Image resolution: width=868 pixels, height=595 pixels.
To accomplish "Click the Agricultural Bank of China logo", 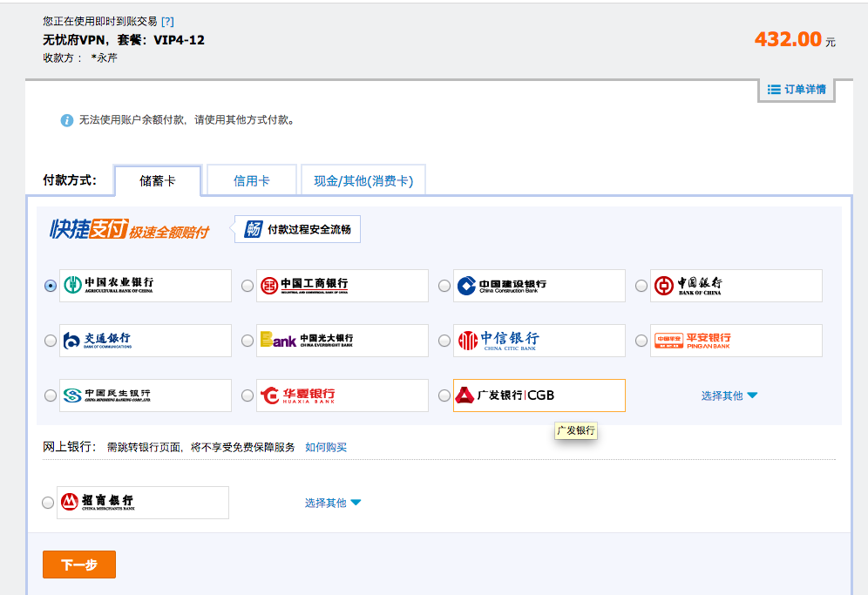I will point(145,286).
